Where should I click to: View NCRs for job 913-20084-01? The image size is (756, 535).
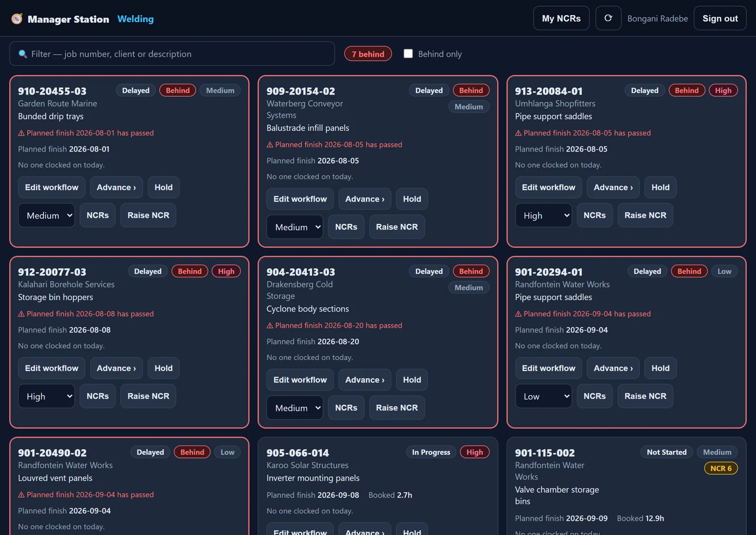coord(595,215)
